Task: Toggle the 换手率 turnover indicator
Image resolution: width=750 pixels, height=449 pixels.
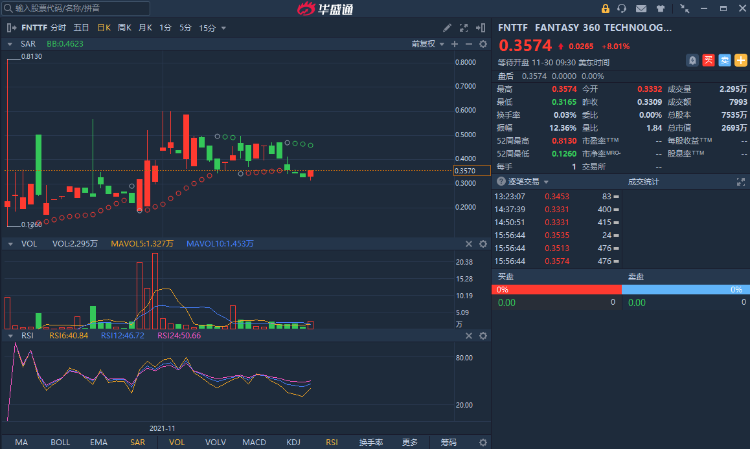Action: [371, 442]
